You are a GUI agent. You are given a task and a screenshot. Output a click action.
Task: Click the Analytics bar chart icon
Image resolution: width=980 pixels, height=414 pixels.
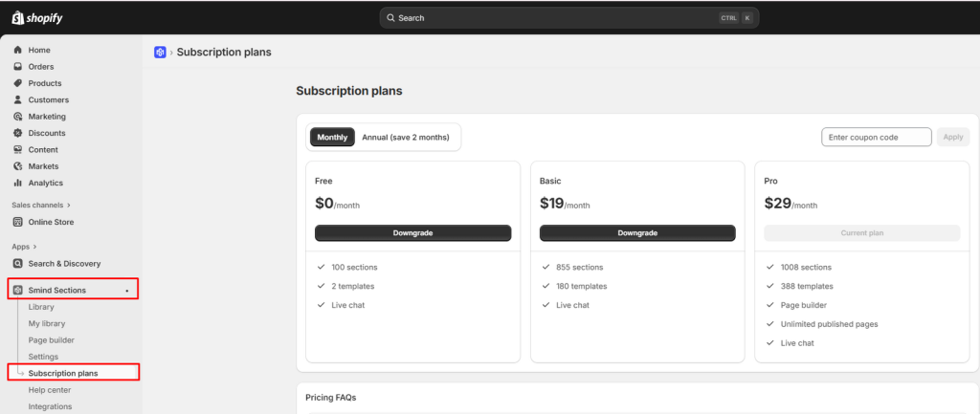coord(17,183)
